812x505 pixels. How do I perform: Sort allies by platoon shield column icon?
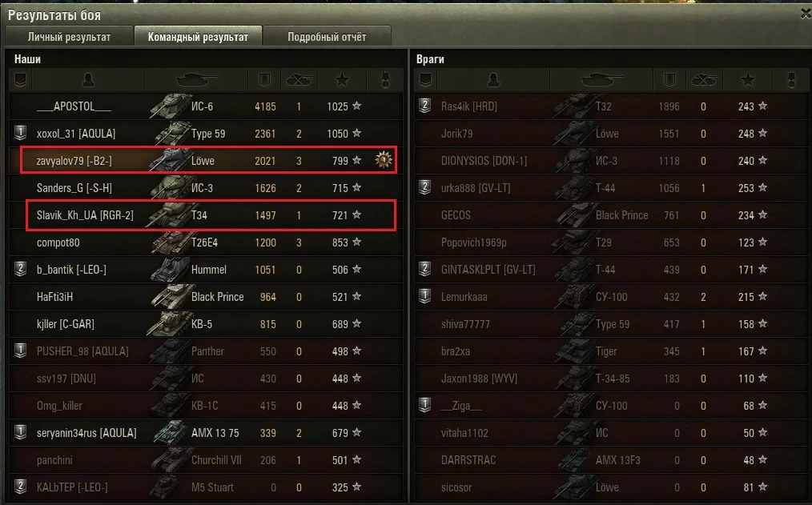pos(20,80)
